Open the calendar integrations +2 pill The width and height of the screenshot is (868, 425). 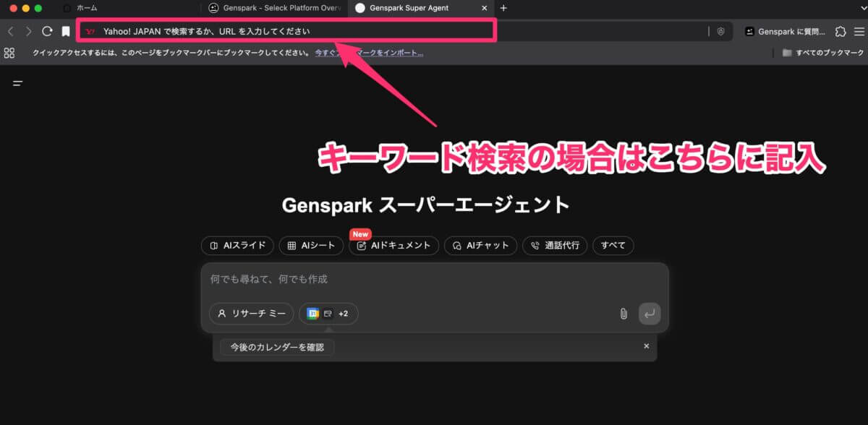click(x=328, y=314)
